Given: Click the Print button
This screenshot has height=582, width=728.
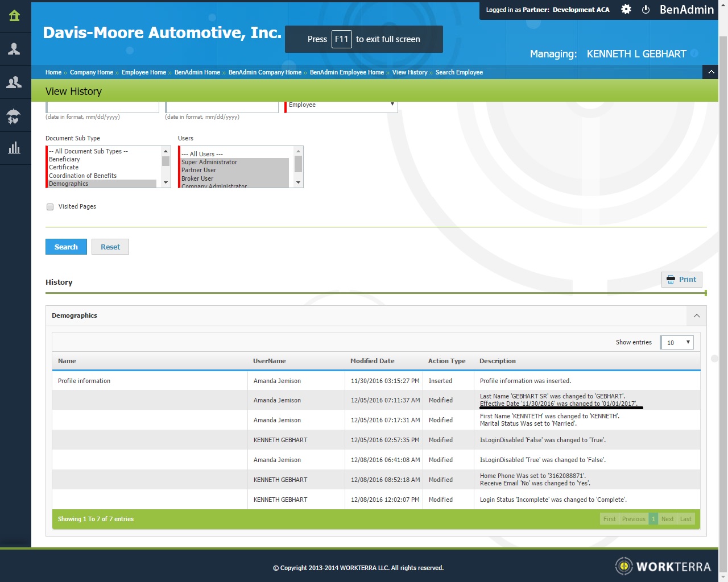Looking at the screenshot, I should [x=682, y=280].
